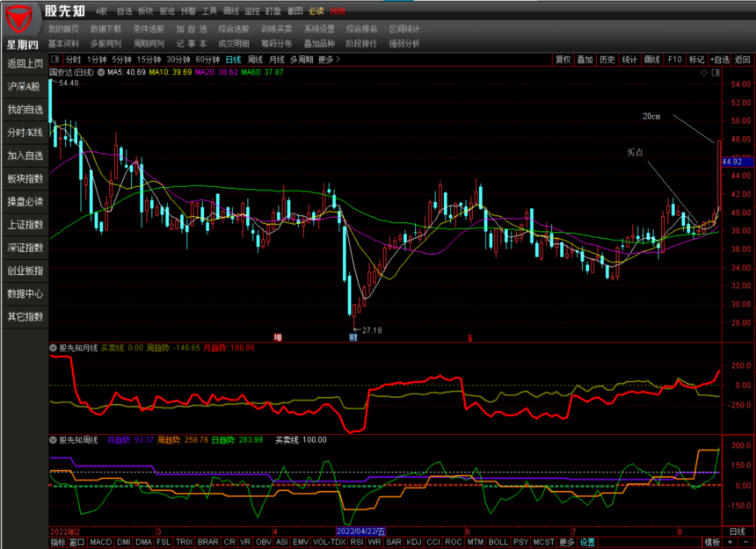756x549 pixels.
Task: Click 条件选股 in the toolbar
Action: (x=149, y=29)
